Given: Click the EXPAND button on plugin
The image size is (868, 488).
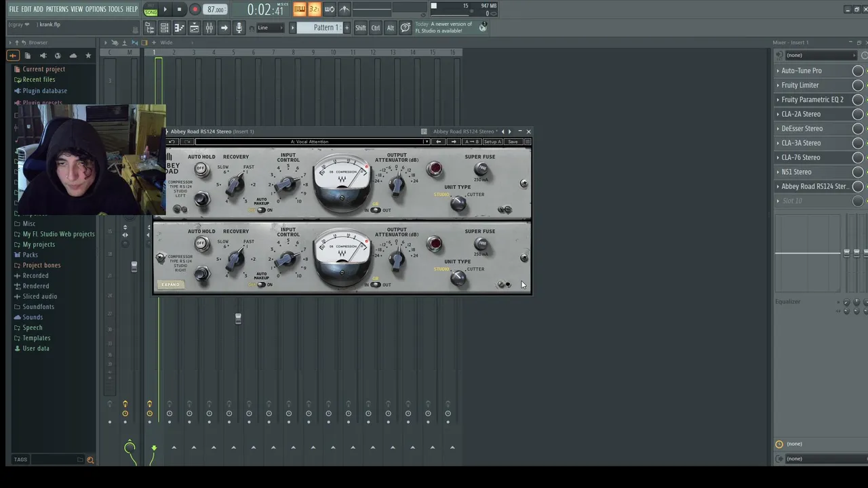Looking at the screenshot, I should [x=170, y=285].
